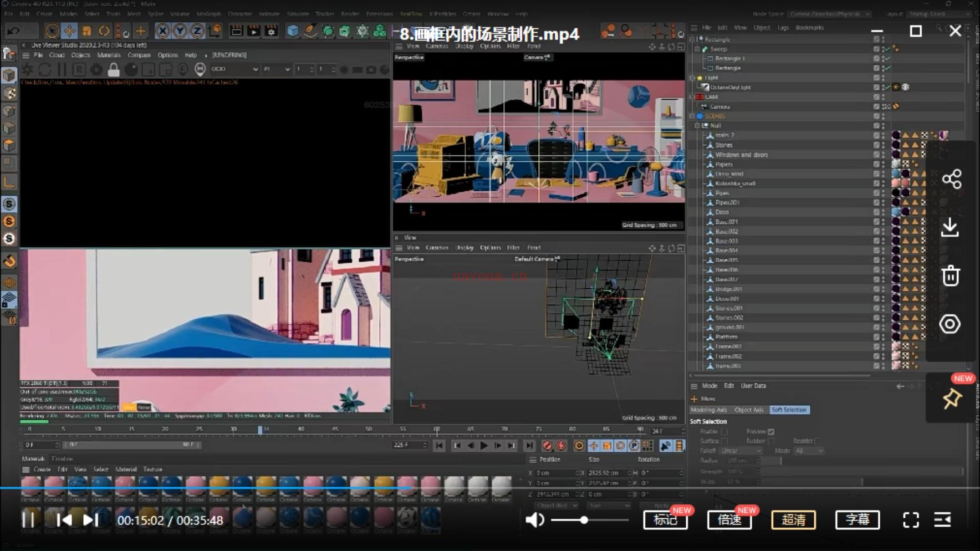This screenshot has width=980, height=551.
Task: Collapse the SCENES group in hierarchy
Action: point(692,116)
